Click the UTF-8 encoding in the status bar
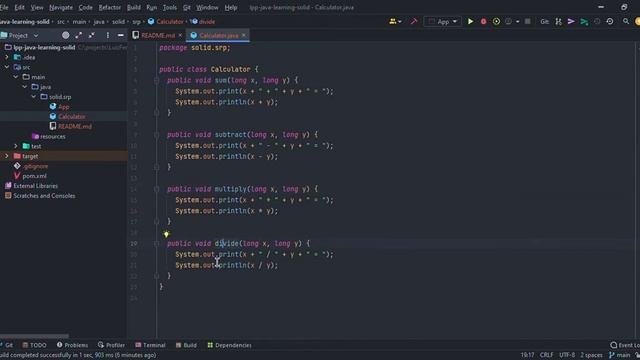 pos(567,355)
